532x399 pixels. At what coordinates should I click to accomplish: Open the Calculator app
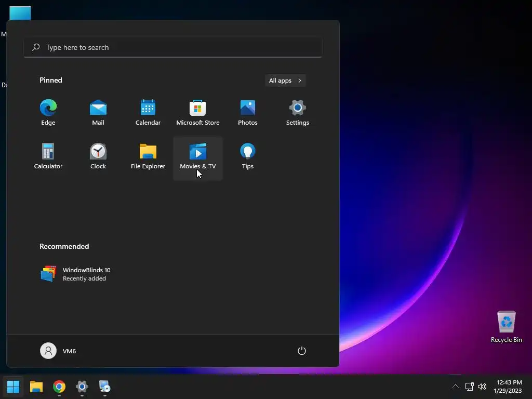[48, 156]
